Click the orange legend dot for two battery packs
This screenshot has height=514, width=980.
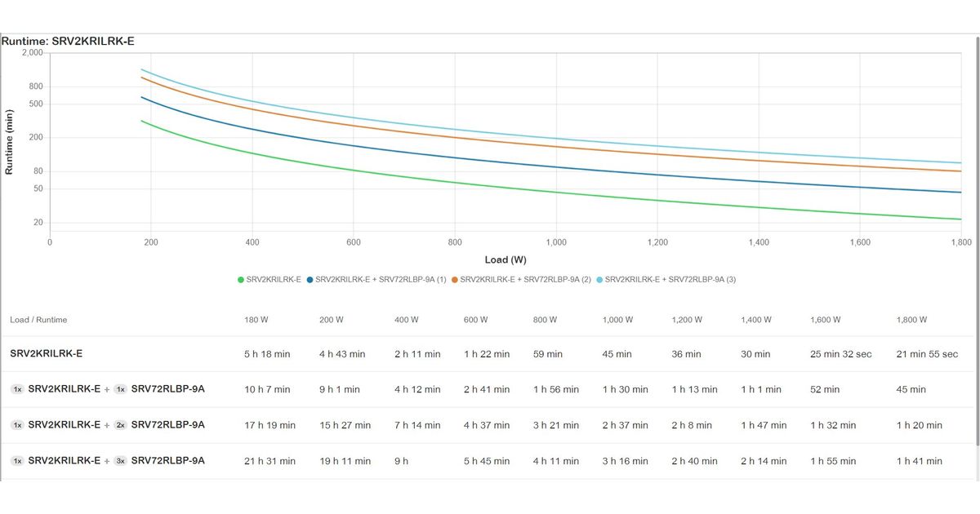(x=454, y=280)
